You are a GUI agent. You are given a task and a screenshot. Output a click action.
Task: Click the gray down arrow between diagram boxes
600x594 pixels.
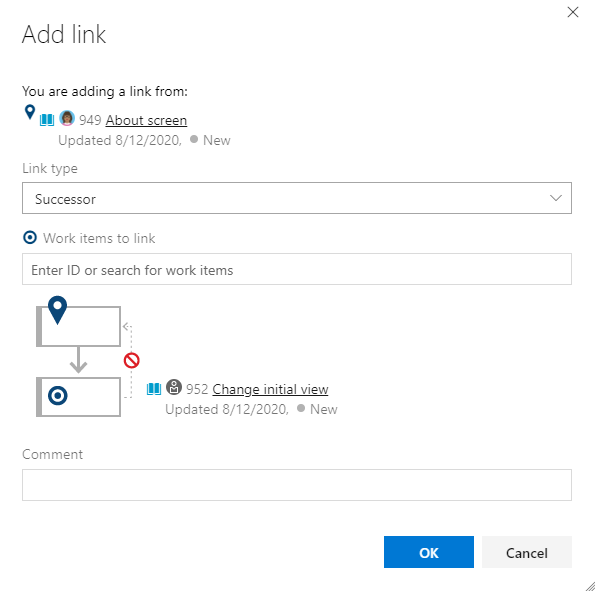78,362
